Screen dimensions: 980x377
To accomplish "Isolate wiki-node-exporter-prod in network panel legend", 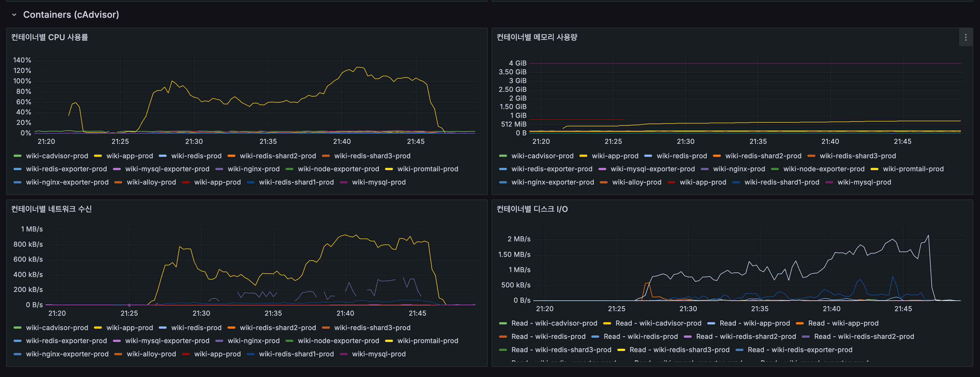I will (x=338, y=341).
